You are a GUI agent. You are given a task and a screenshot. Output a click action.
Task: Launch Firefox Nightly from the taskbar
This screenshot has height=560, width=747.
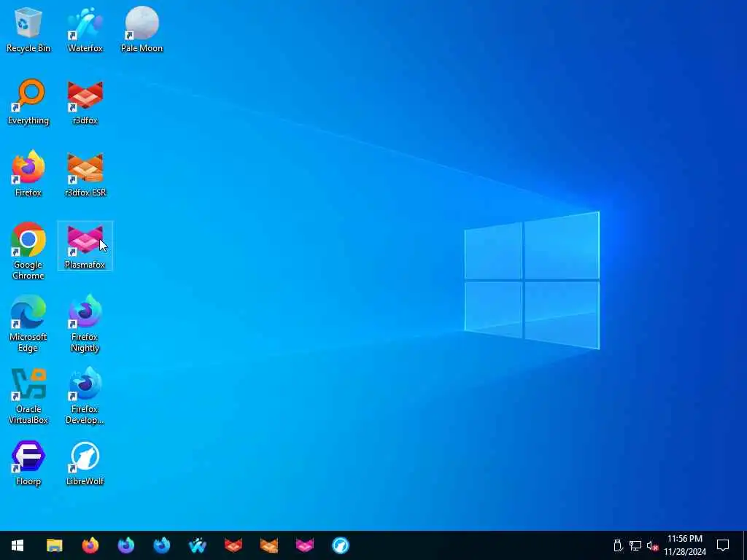point(125,545)
